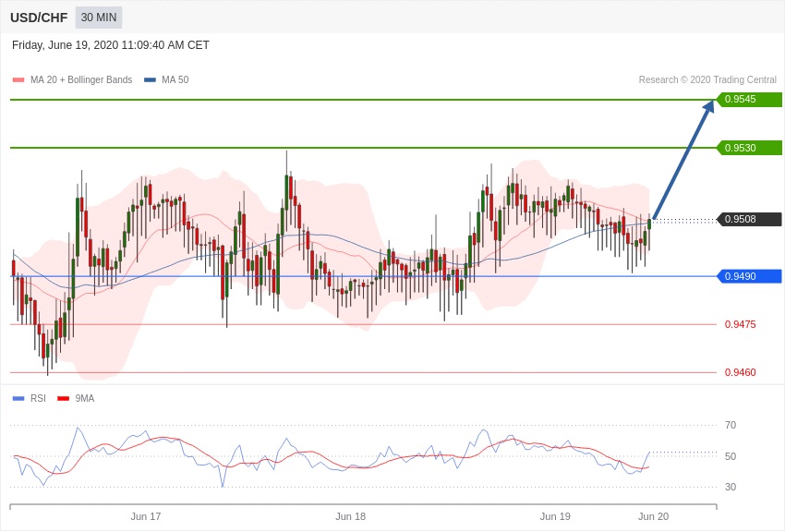Click the 30 MIN timeframe badge
This screenshot has width=785, height=532.
click(99, 18)
